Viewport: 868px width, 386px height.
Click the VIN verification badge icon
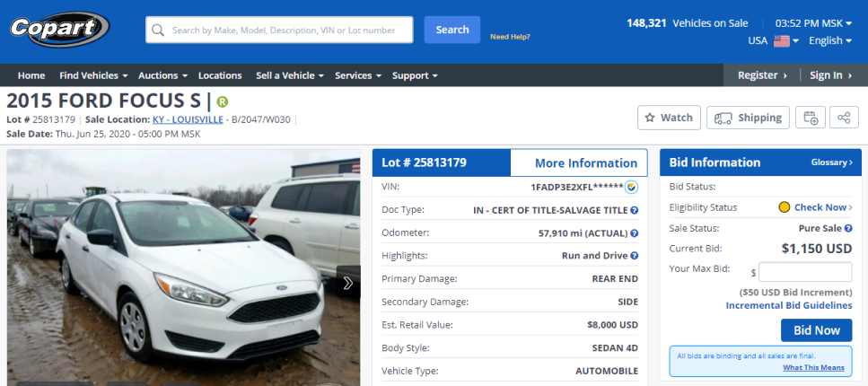(631, 188)
